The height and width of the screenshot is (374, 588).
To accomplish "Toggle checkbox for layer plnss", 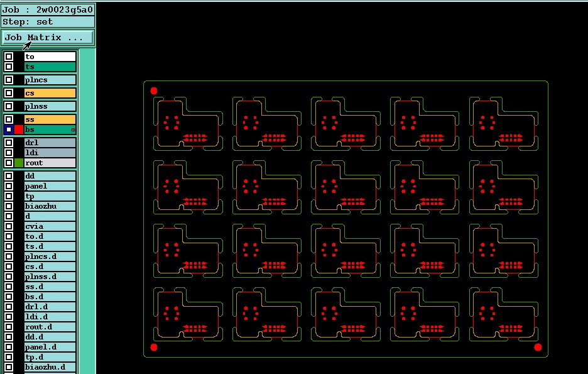I will click(9, 106).
